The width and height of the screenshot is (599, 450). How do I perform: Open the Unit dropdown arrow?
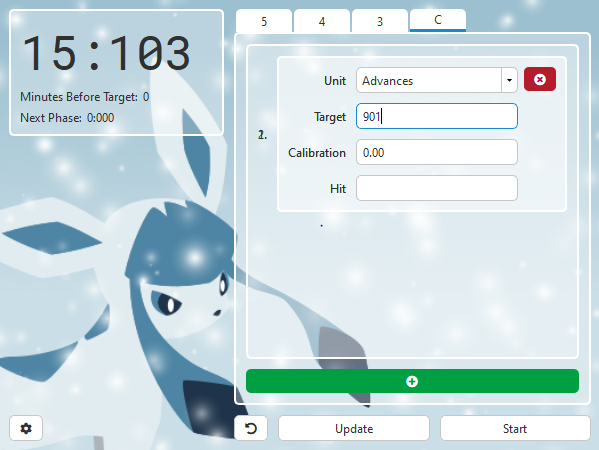[x=509, y=80]
